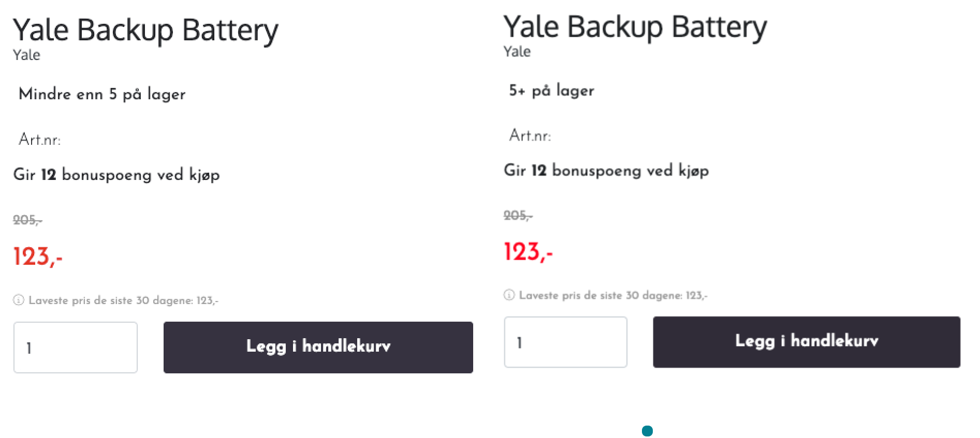This screenshot has height=438, width=980.
Task: Click the right Legg i handlekurv button
Action: [807, 342]
